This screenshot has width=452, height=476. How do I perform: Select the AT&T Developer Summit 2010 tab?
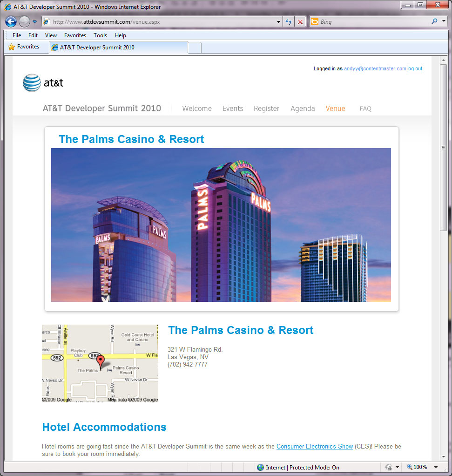(x=118, y=48)
